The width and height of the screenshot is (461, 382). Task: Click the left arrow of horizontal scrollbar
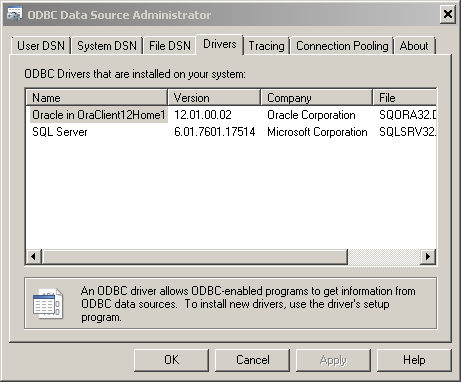click(34, 256)
